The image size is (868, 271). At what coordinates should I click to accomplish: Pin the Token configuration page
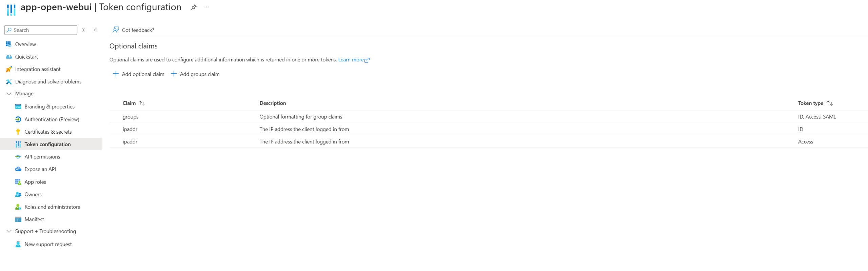[x=194, y=7]
